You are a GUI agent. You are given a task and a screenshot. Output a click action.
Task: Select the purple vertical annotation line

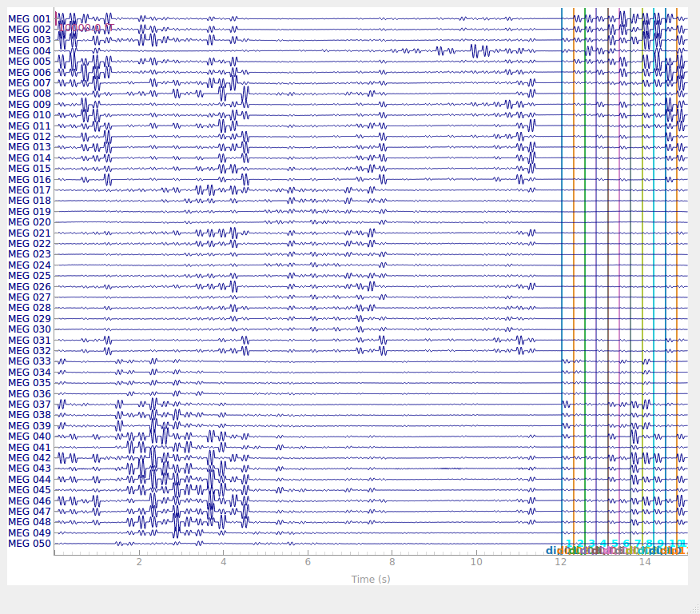596,281
